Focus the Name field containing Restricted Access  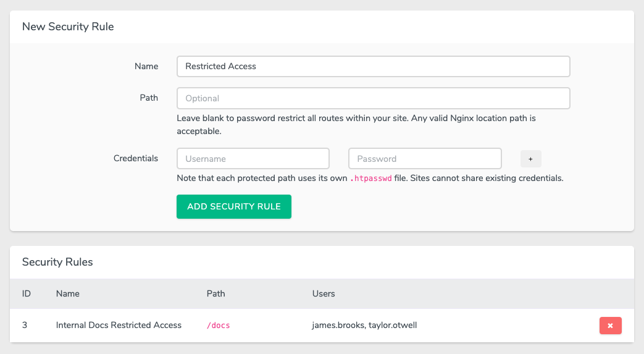coord(374,66)
